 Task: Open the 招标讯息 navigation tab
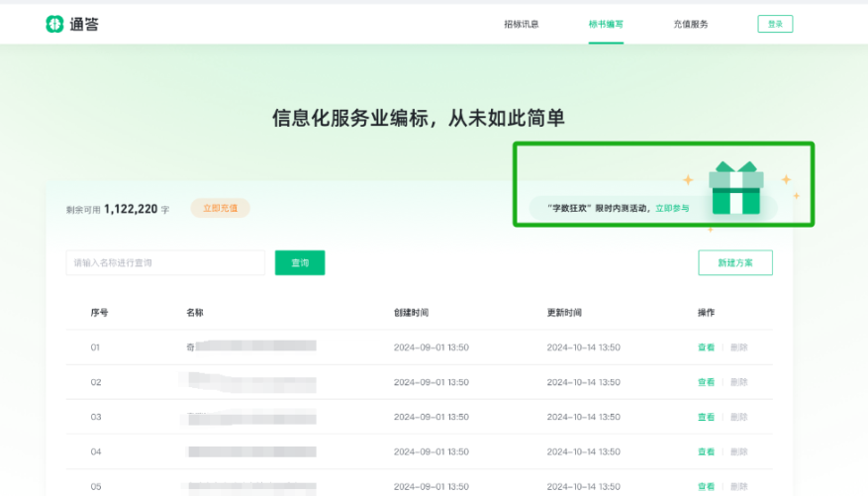pyautogui.click(x=521, y=24)
